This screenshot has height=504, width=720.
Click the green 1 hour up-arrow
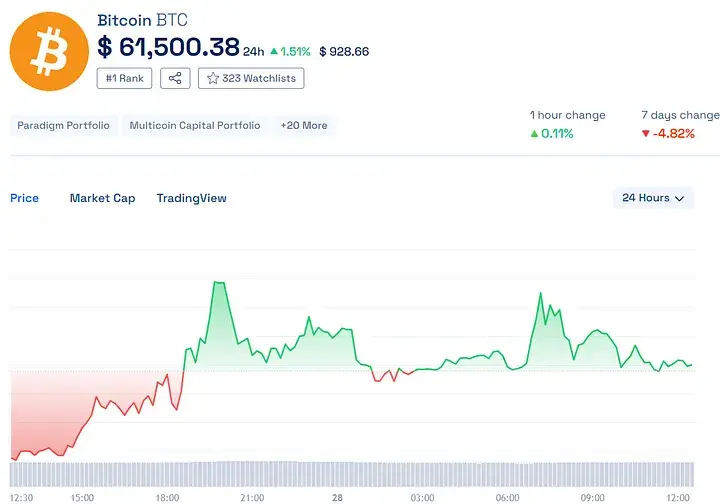coord(534,133)
